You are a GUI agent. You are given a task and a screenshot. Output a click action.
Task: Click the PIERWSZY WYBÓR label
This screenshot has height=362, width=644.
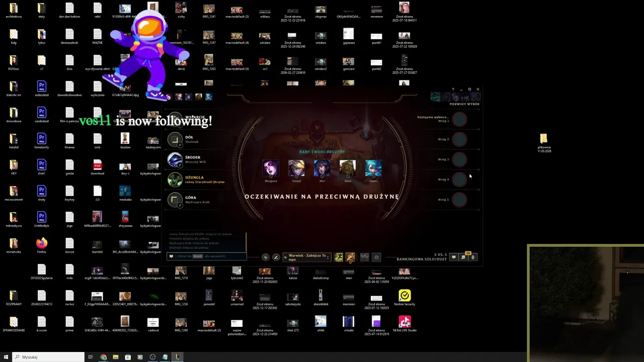tap(464, 104)
